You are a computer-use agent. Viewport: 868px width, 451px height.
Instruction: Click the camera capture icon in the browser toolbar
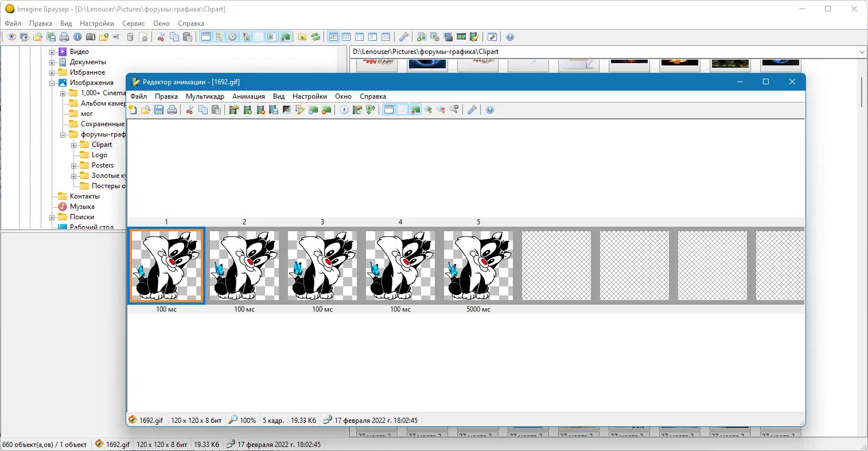pyautogui.click(x=91, y=37)
